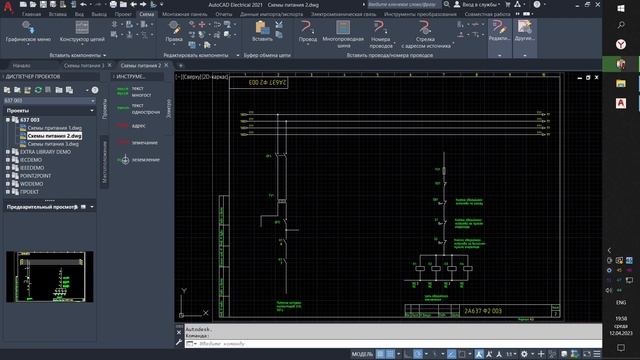The image size is (640, 360).
Task: Open the Вход в службы dropdown
Action: coord(480,4)
